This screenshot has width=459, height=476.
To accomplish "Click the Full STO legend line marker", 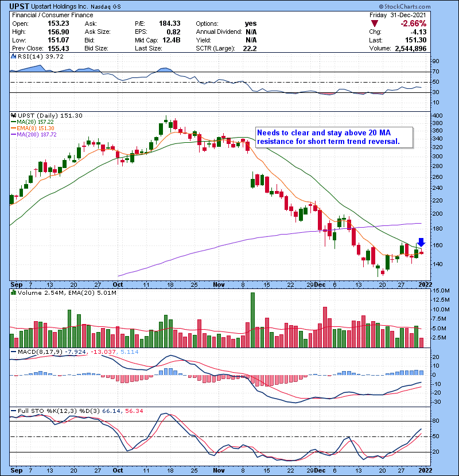I will click(13, 411).
